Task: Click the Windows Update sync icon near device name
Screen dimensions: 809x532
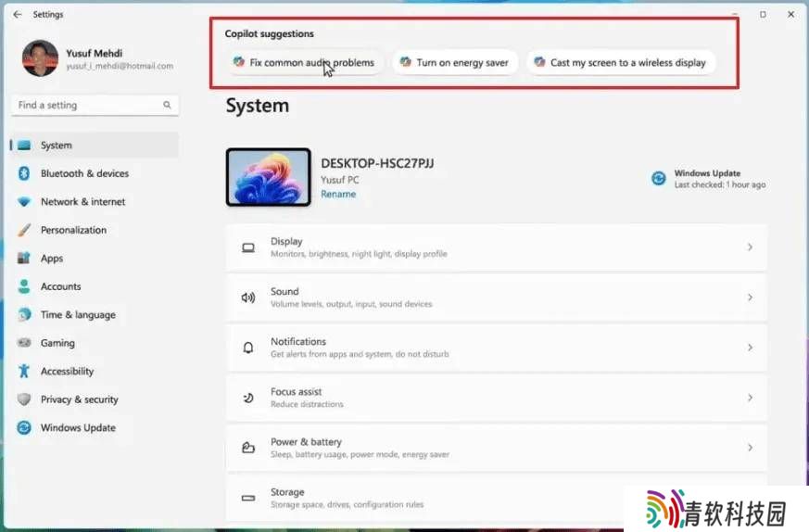Action: [x=658, y=179]
